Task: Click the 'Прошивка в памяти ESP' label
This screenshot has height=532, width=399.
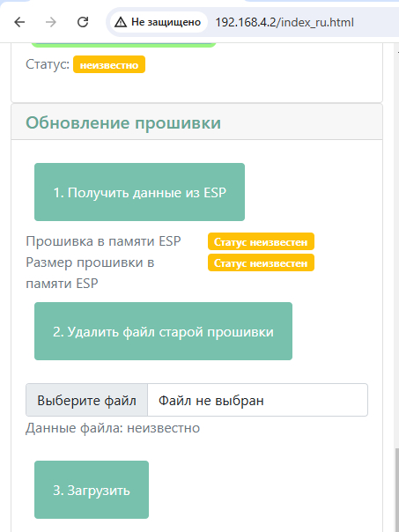Action: [x=103, y=241]
